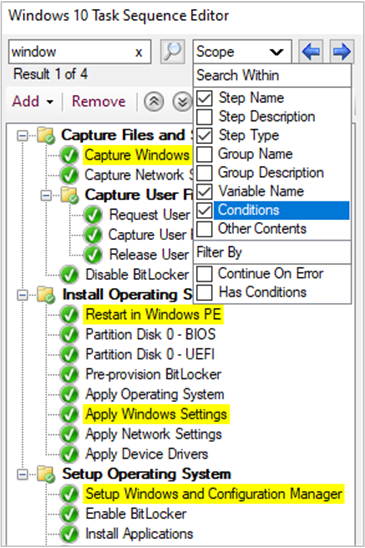Screen dimensions: 365x548
Task: Select the Conditions scope entry
Action: [x=281, y=210]
